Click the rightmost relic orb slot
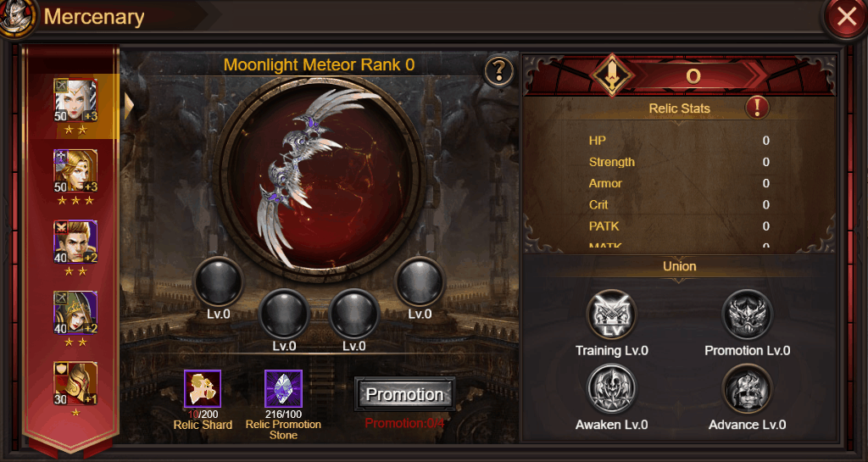This screenshot has width=868, height=462. (420, 281)
